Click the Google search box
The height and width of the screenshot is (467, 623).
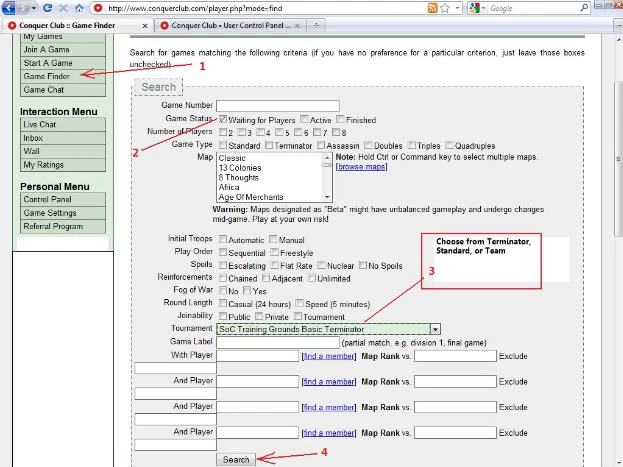point(533,8)
